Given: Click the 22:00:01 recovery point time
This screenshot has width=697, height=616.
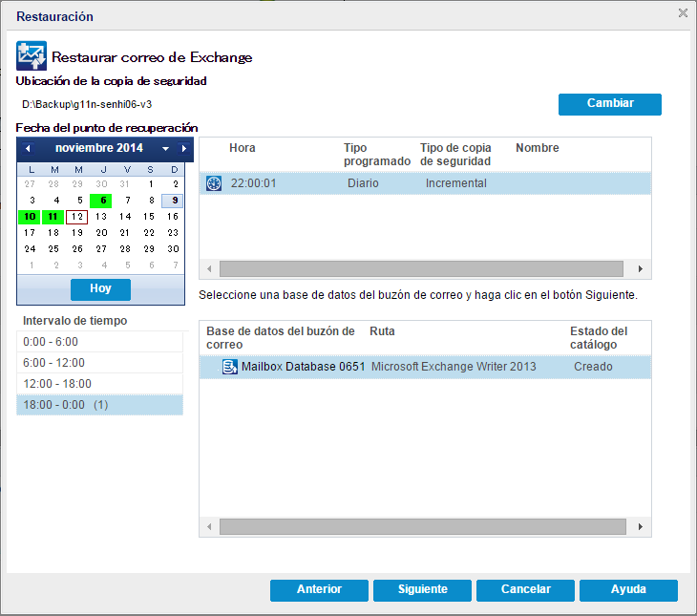Looking at the screenshot, I should tap(253, 183).
